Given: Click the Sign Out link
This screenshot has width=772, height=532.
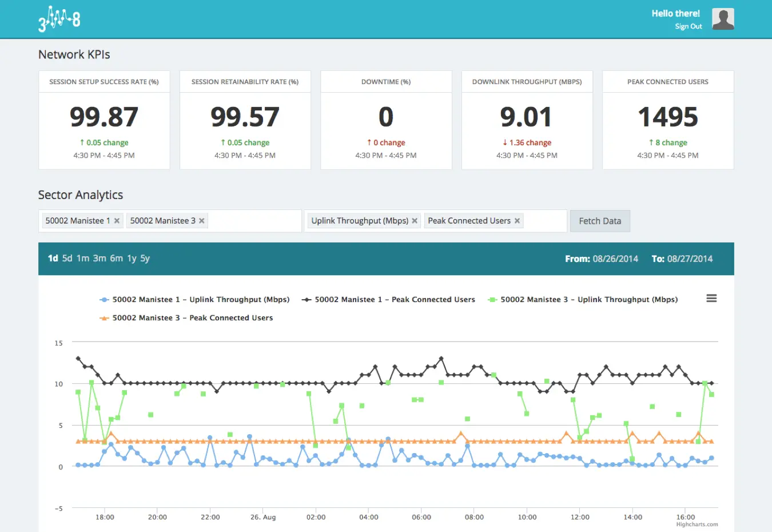Looking at the screenshot, I should coord(688,26).
